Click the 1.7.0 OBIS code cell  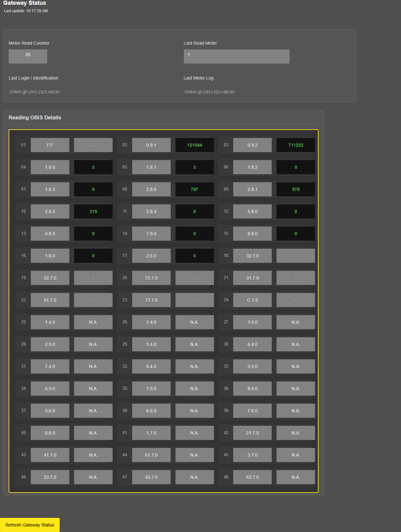pyautogui.click(x=151, y=433)
